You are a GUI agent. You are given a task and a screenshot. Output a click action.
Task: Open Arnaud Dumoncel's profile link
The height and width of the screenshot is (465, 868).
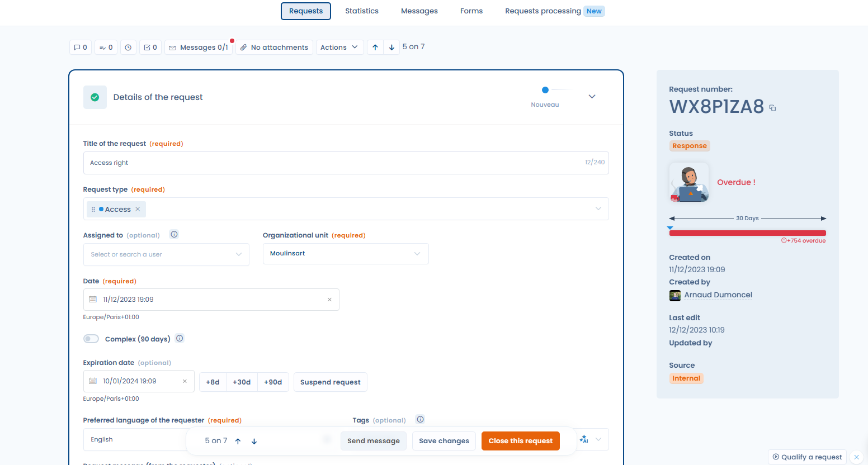[x=718, y=295]
